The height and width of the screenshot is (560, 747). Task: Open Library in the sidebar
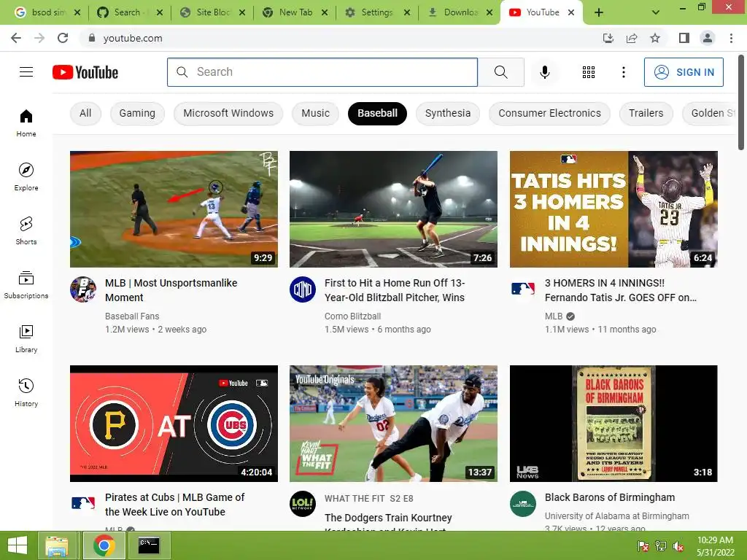(26, 338)
